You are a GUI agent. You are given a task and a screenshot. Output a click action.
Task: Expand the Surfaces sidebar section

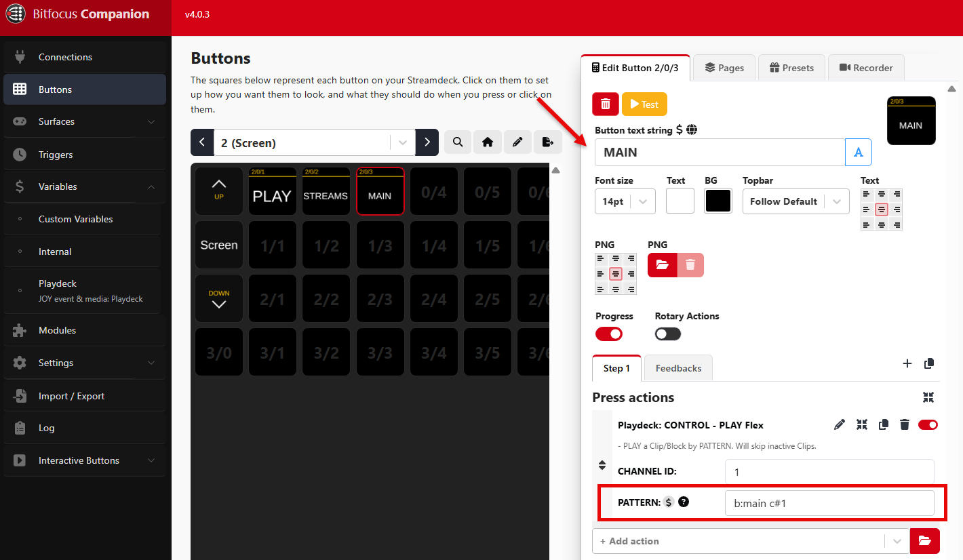(84, 121)
